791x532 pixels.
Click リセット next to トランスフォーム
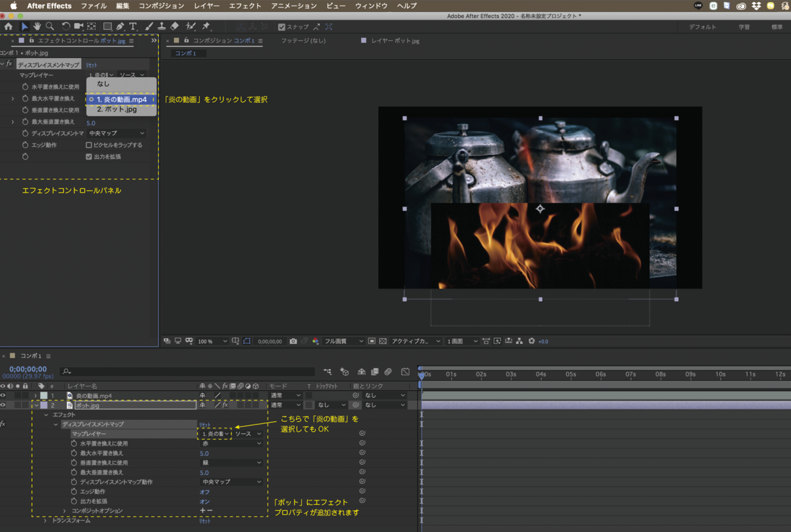tap(205, 521)
